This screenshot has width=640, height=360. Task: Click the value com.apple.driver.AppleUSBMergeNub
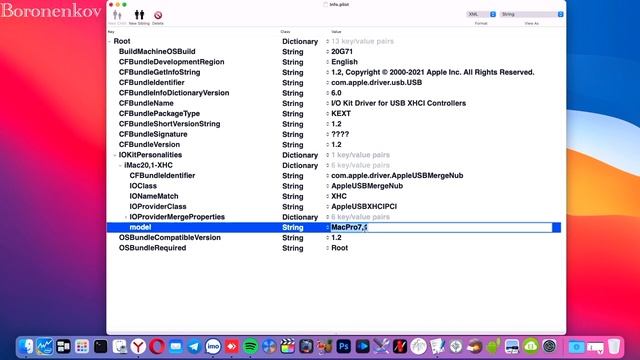[397, 176]
